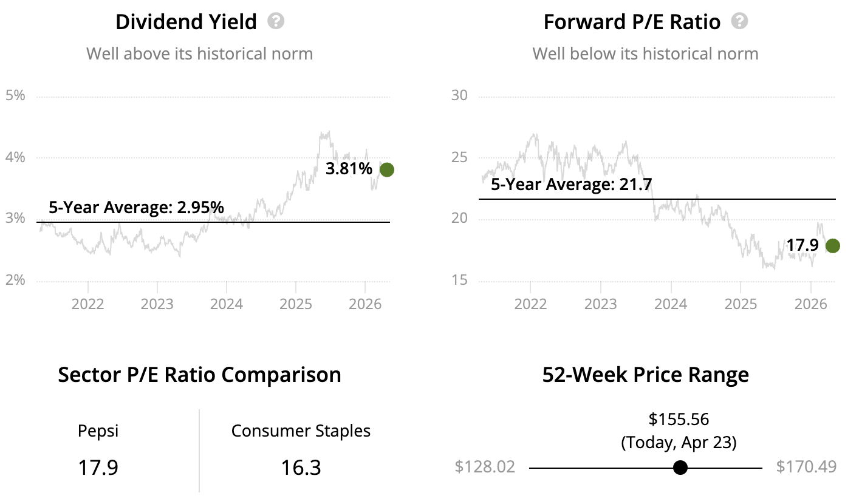Click the $128.02 52-week low price
Screen dimensions: 859x504
tap(485, 467)
